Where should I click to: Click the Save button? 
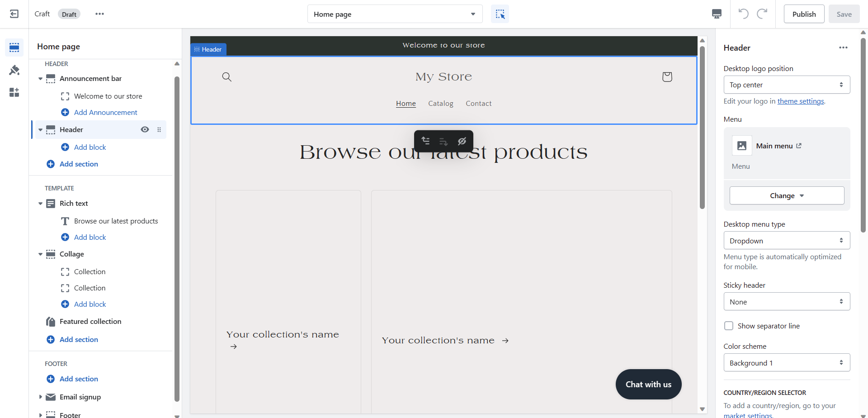844,14
